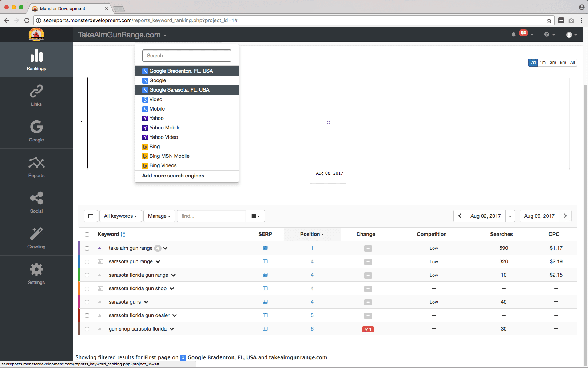Focus the find... keyword filter field
The image size is (588, 368).
[211, 216]
